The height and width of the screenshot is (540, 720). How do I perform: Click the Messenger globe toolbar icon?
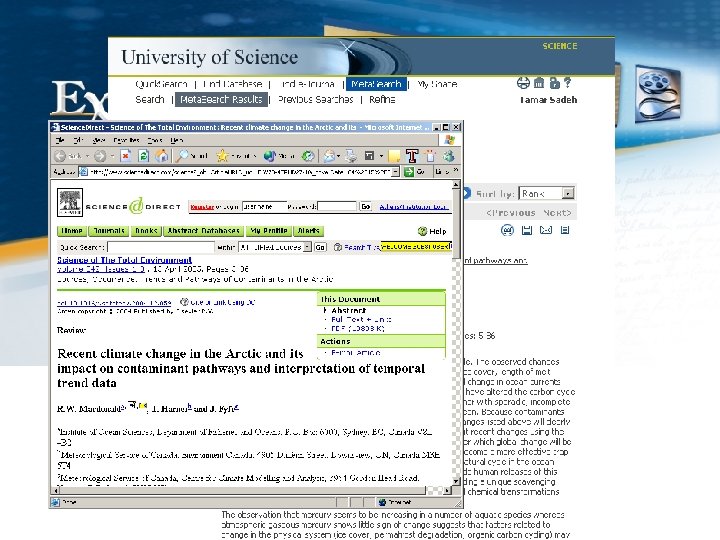tap(449, 156)
